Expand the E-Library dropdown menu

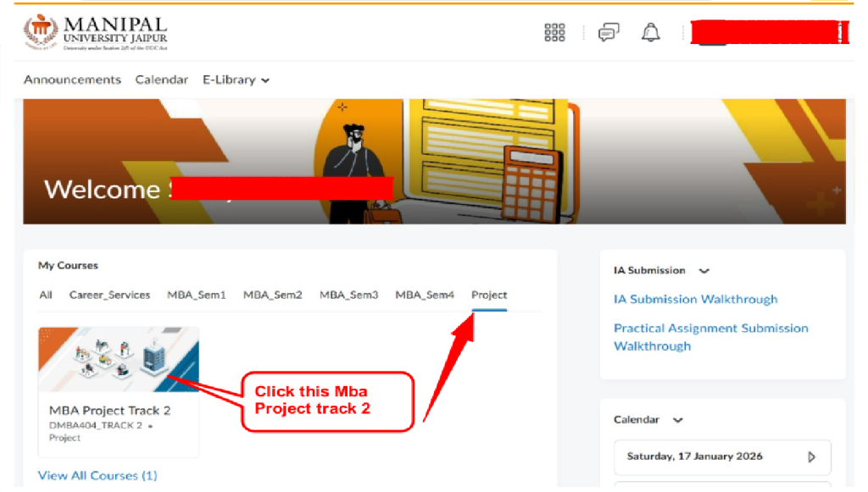point(236,80)
